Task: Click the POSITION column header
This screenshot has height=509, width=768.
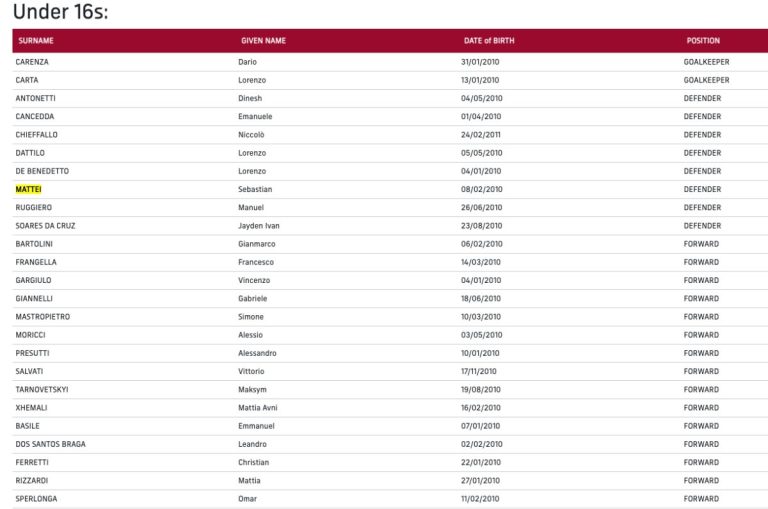Action: coord(702,41)
